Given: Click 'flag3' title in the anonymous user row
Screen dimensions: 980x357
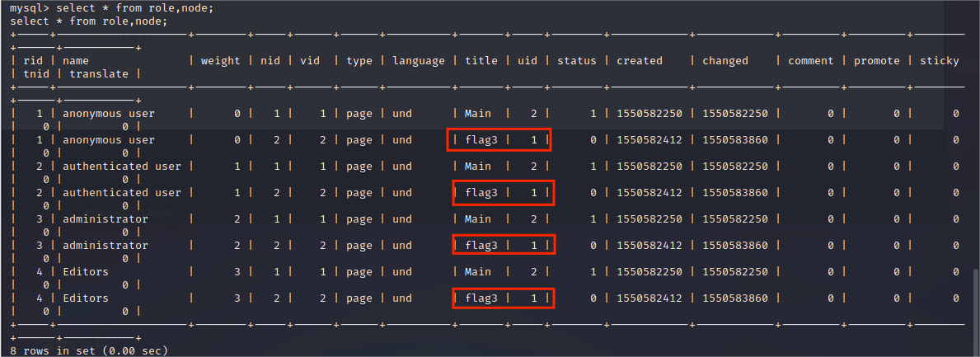Looking at the screenshot, I should (x=481, y=140).
